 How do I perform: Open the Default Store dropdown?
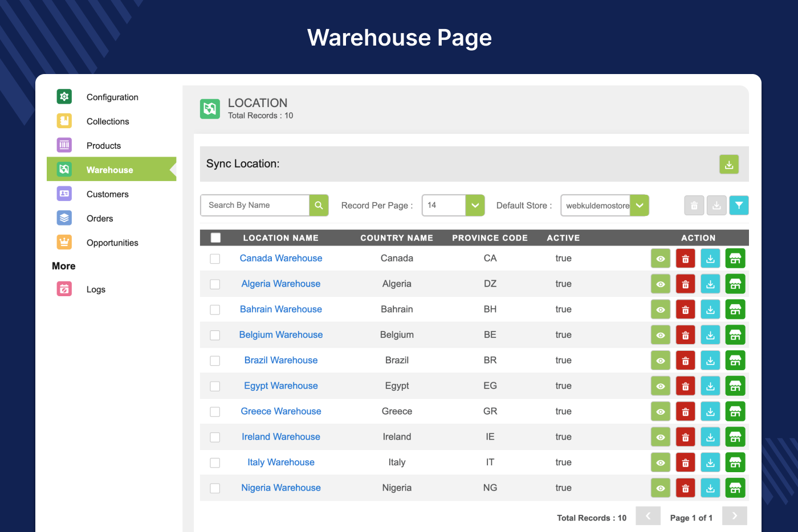[639, 205]
